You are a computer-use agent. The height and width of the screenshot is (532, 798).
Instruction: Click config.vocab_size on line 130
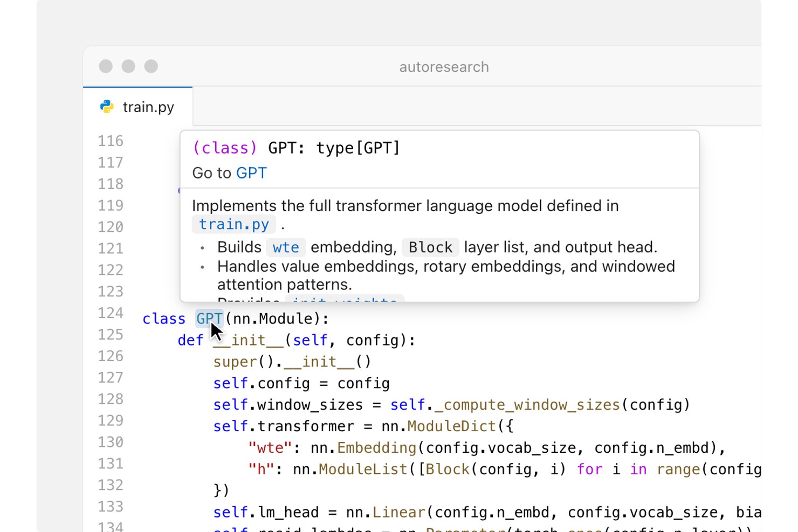click(501, 448)
